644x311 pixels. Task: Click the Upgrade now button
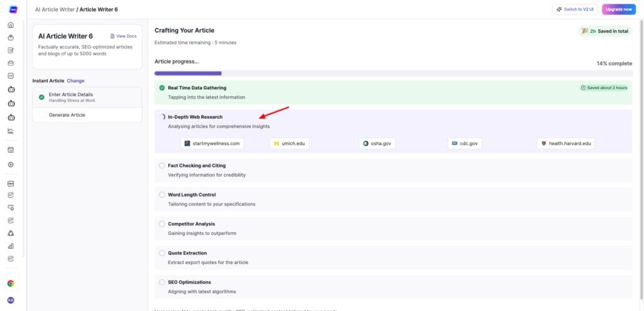click(619, 9)
